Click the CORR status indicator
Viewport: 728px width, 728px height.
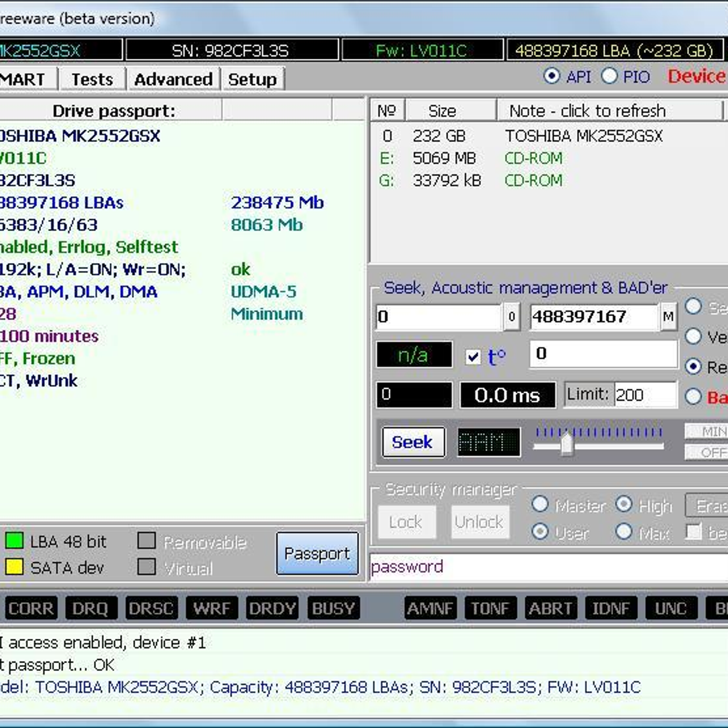[x=31, y=608]
